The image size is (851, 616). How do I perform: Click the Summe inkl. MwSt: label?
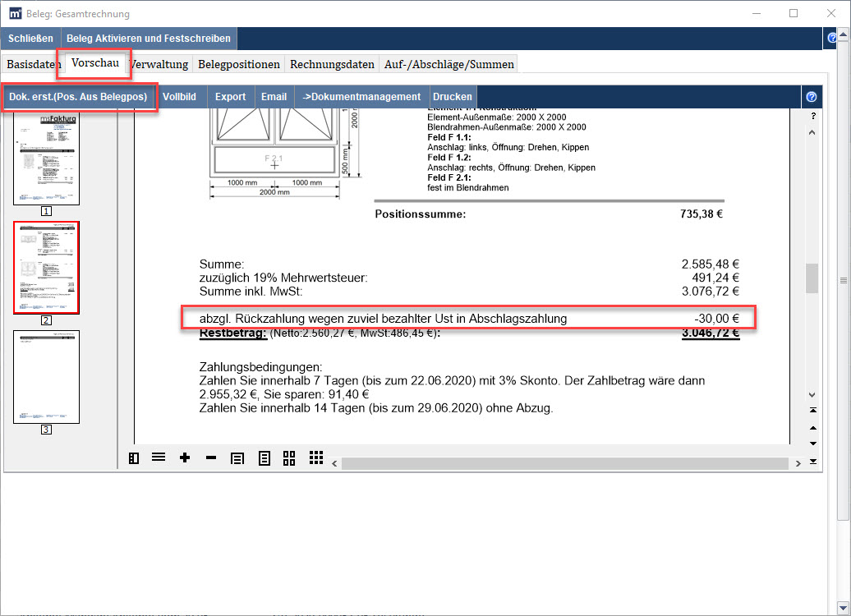[x=251, y=292]
